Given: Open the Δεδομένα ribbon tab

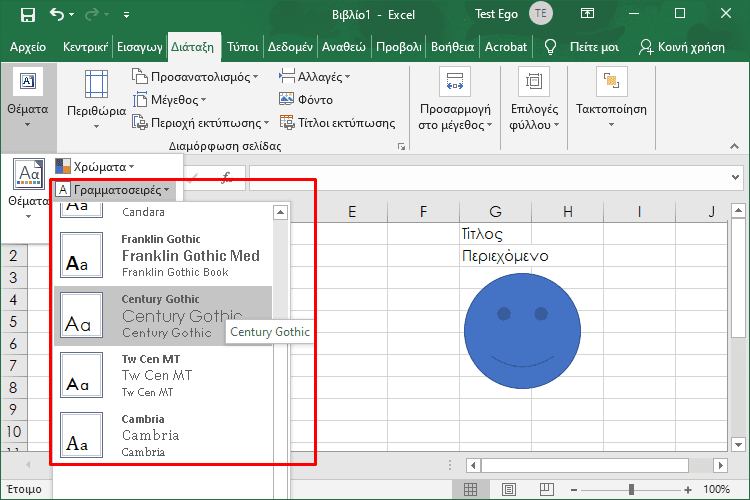Looking at the screenshot, I should tap(290, 47).
